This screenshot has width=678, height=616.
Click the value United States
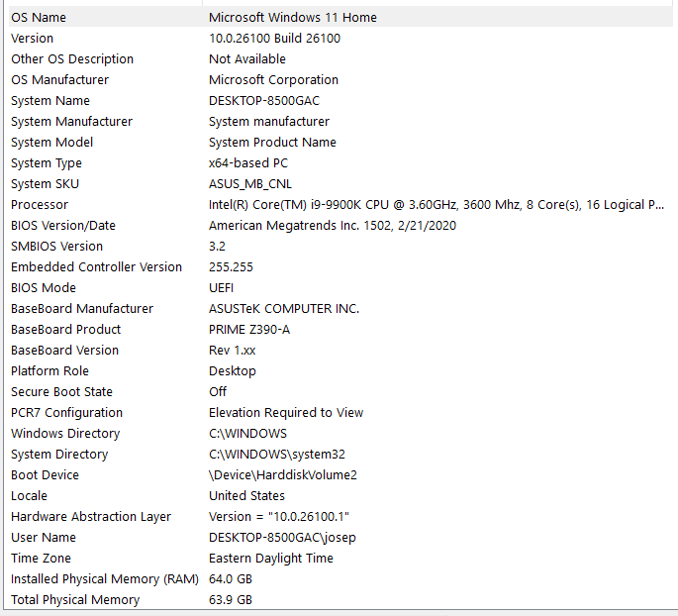pyautogui.click(x=246, y=495)
